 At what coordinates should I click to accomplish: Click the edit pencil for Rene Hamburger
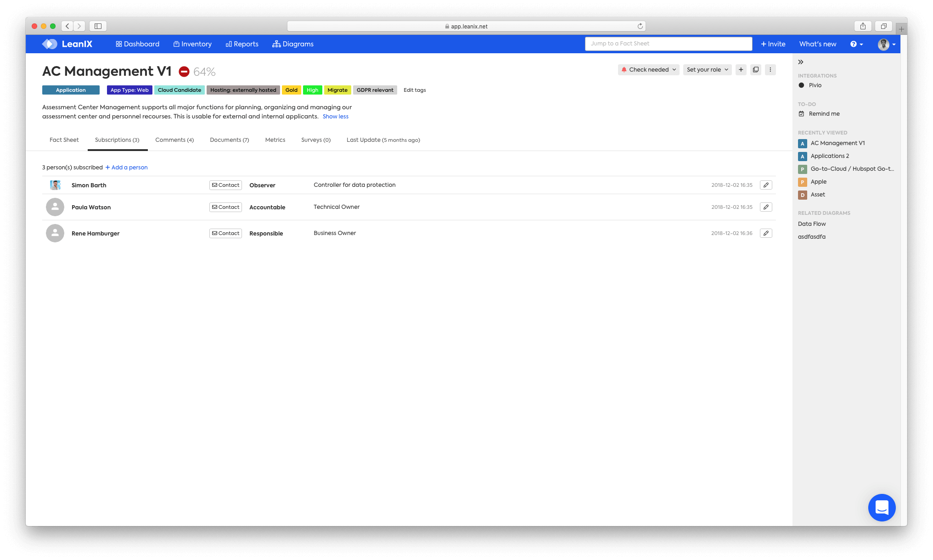766,233
